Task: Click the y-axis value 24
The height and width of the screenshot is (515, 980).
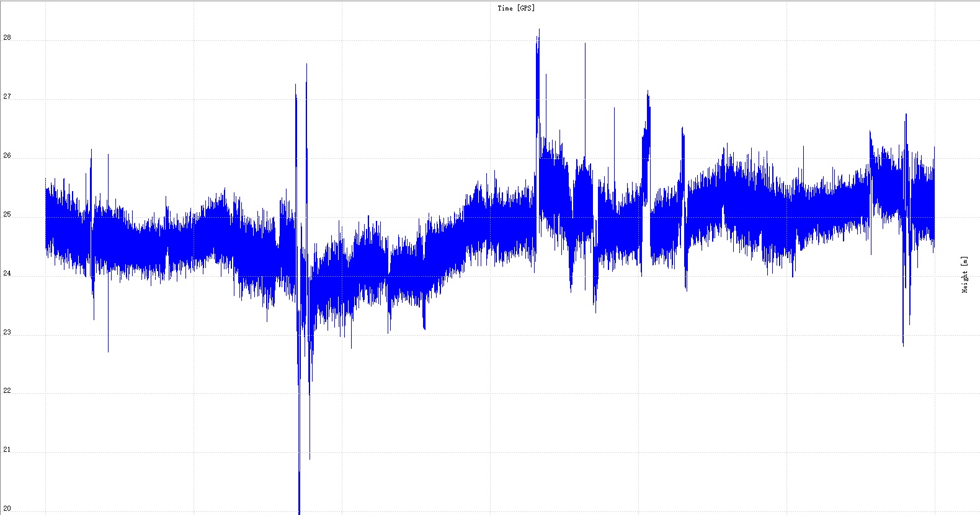Action: [x=7, y=274]
